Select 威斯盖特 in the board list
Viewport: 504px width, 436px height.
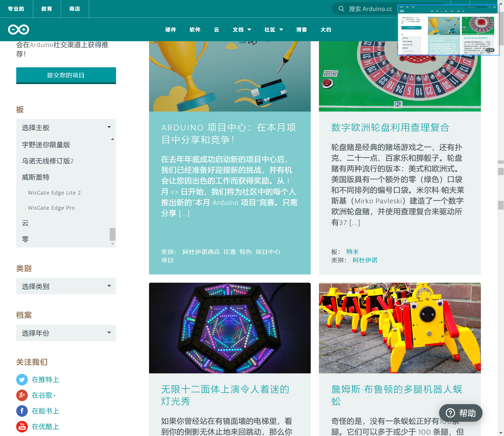36,177
